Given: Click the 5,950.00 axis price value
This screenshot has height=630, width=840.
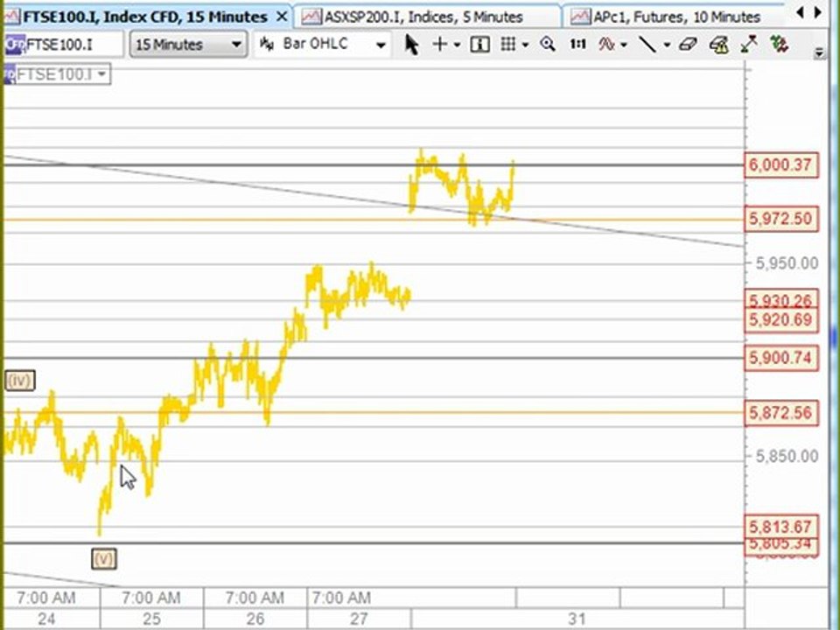Looking at the screenshot, I should click(787, 263).
